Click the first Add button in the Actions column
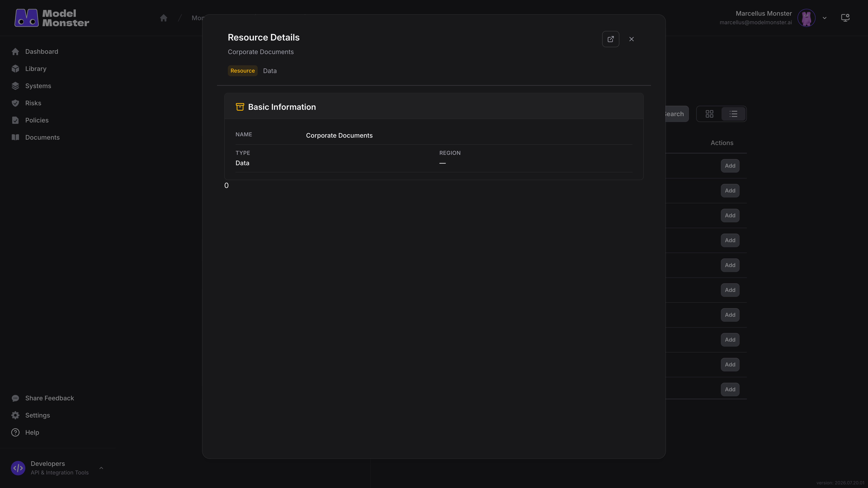This screenshot has width=868, height=488. click(730, 166)
